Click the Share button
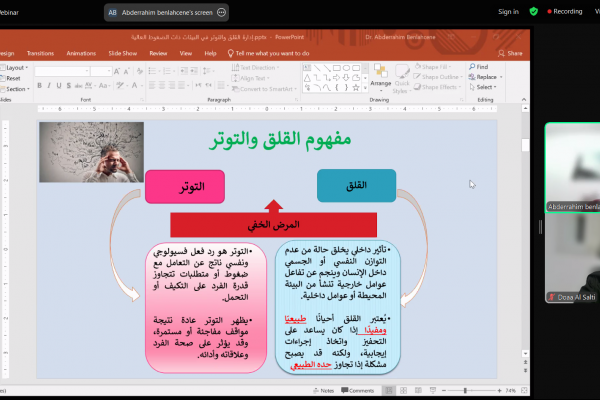 [x=511, y=53]
